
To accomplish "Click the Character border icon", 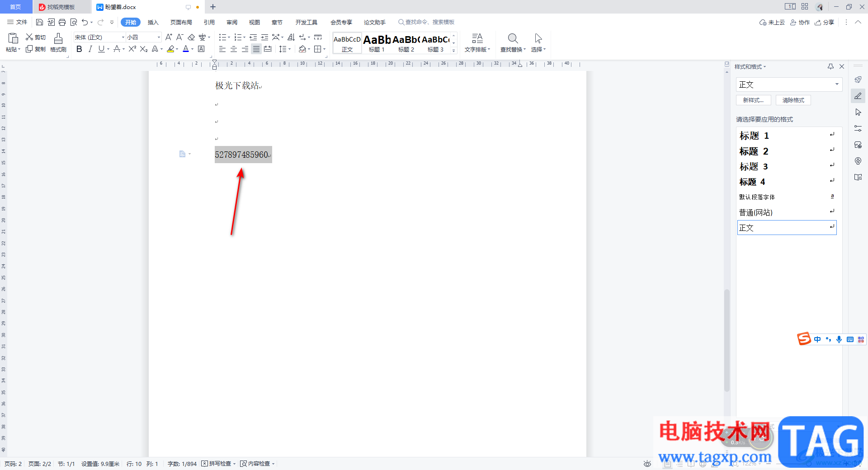I will (x=201, y=49).
